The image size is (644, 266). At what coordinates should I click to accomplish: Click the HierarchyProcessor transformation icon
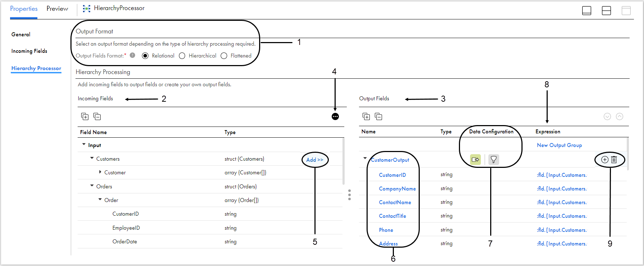point(87,8)
